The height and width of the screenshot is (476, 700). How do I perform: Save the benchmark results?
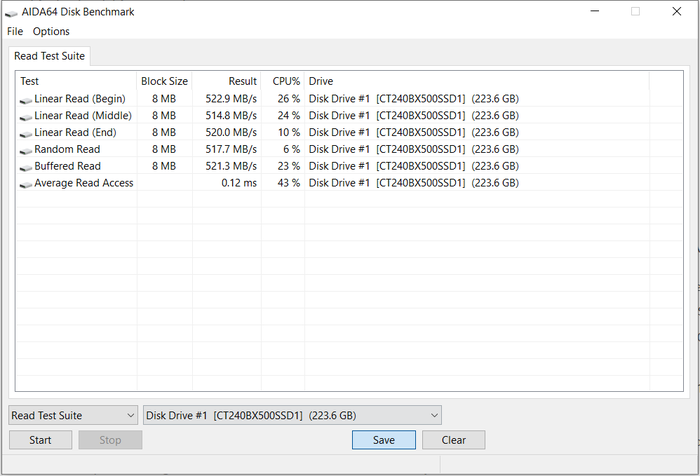[384, 440]
